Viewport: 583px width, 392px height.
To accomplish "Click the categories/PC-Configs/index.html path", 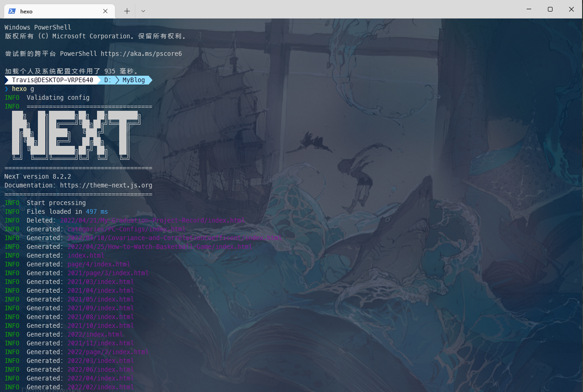I will (x=127, y=229).
